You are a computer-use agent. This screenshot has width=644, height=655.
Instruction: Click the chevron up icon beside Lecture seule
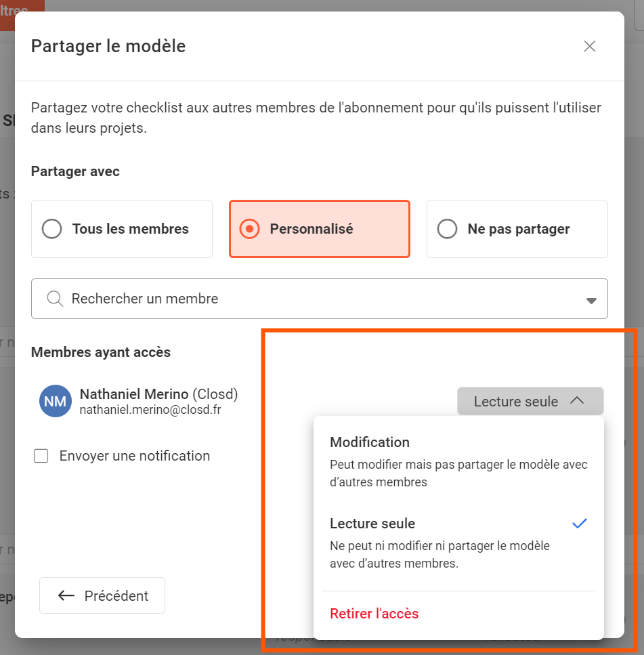click(x=577, y=401)
